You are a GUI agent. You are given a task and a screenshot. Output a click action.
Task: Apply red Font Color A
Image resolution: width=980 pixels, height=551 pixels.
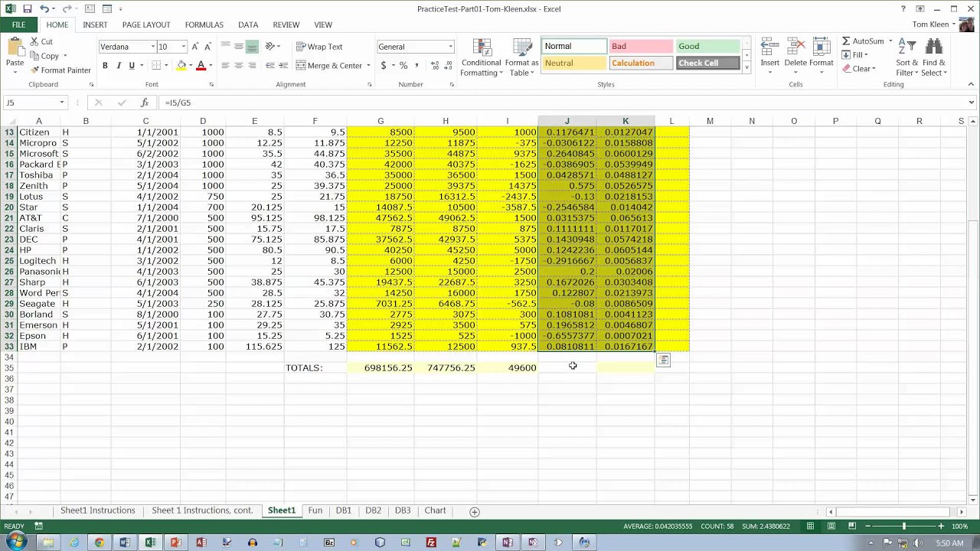point(201,66)
